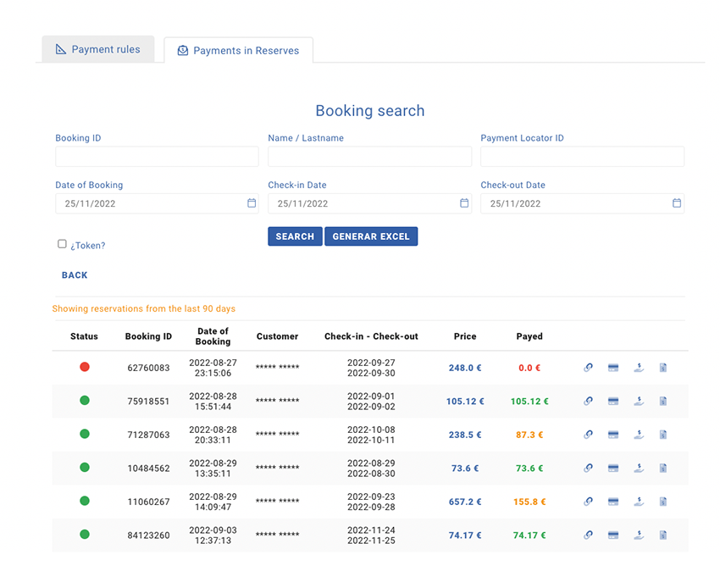
Task: Click hand-money icon for booking 11060267
Action: [x=639, y=502]
